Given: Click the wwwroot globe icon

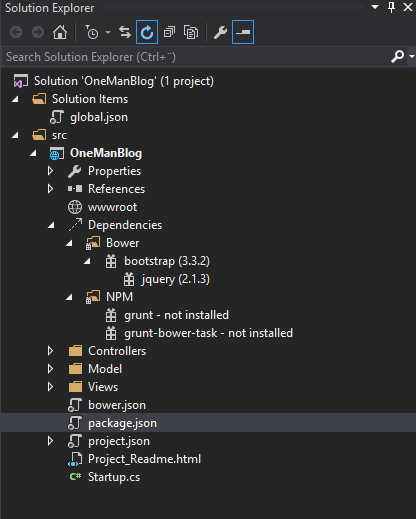Looking at the screenshot, I should click(x=75, y=207).
